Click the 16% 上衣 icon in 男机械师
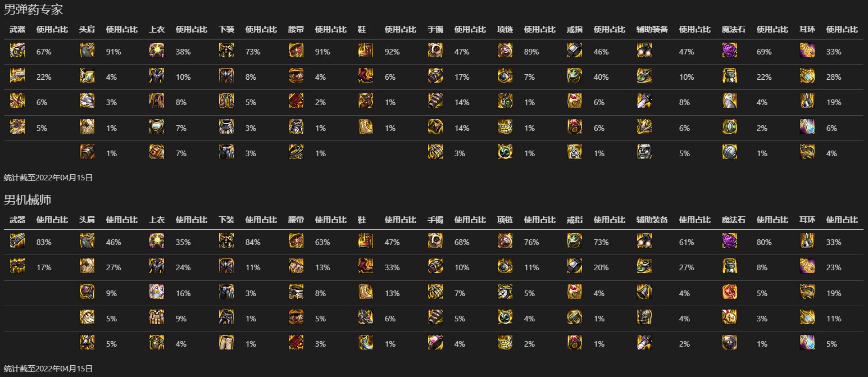The image size is (868, 377). point(157,293)
